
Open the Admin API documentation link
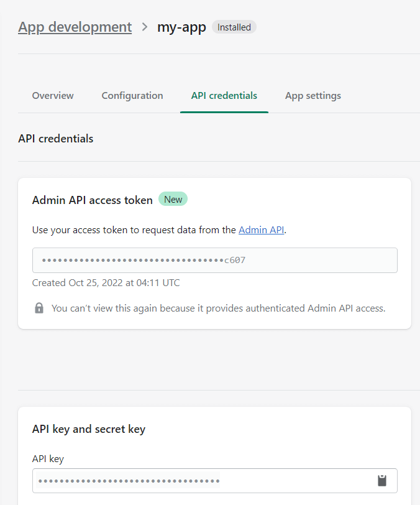[261, 230]
